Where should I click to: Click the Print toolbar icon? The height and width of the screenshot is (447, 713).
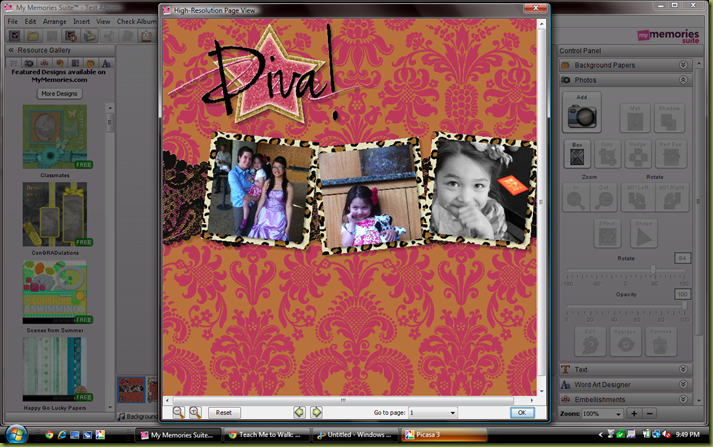point(90,35)
